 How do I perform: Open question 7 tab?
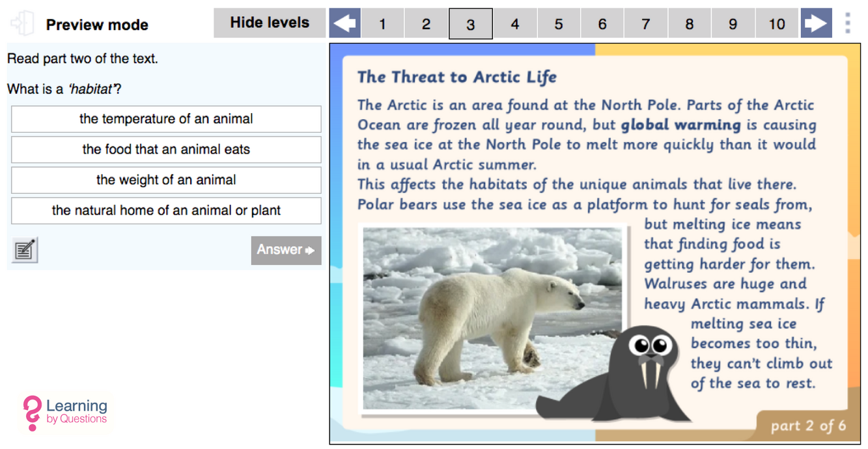coord(645,24)
